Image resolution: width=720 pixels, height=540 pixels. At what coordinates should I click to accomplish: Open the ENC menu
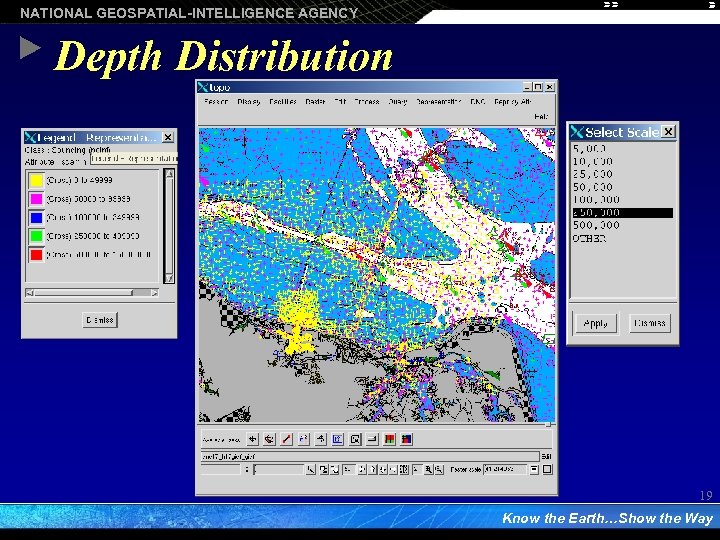pyautogui.click(x=478, y=101)
